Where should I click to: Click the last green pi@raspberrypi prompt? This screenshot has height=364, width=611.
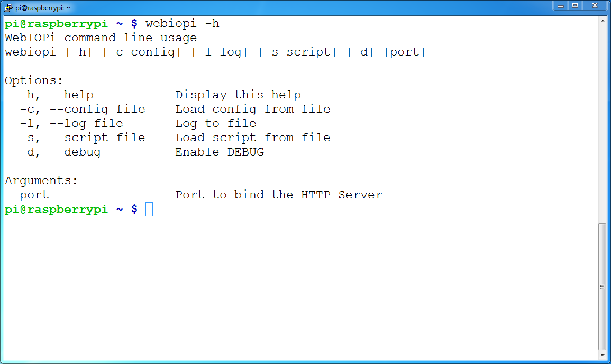coord(56,210)
